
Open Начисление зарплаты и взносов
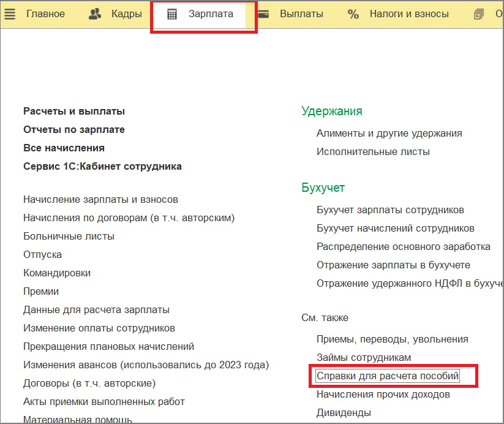pyautogui.click(x=100, y=199)
